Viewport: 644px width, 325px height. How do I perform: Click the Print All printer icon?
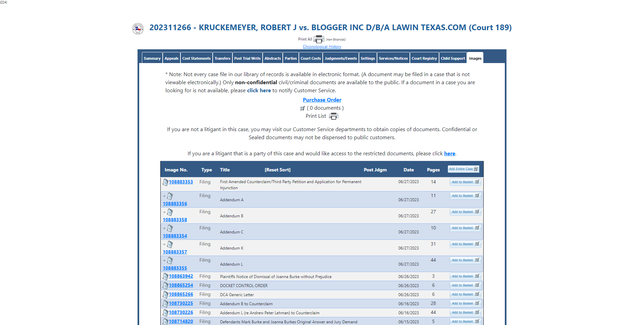[x=319, y=39]
